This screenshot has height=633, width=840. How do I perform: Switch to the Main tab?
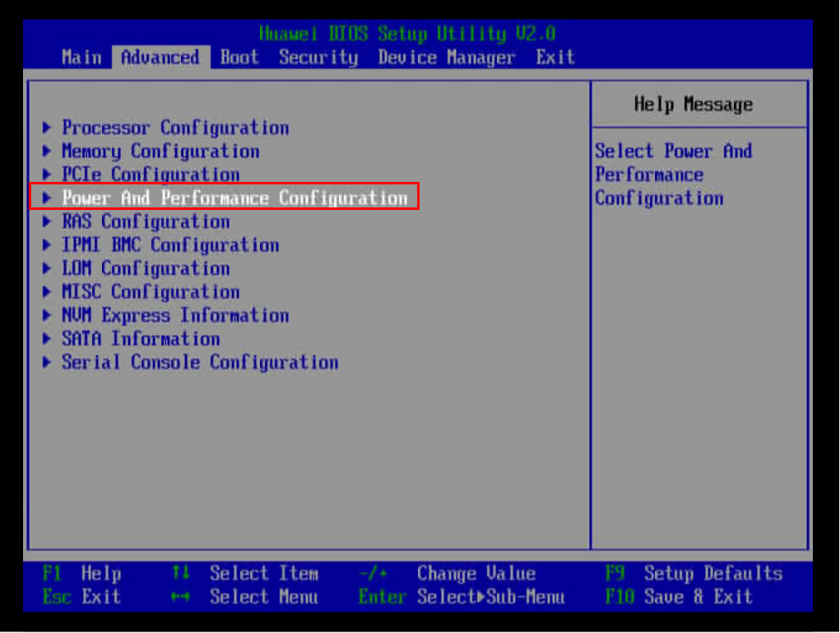click(x=81, y=57)
